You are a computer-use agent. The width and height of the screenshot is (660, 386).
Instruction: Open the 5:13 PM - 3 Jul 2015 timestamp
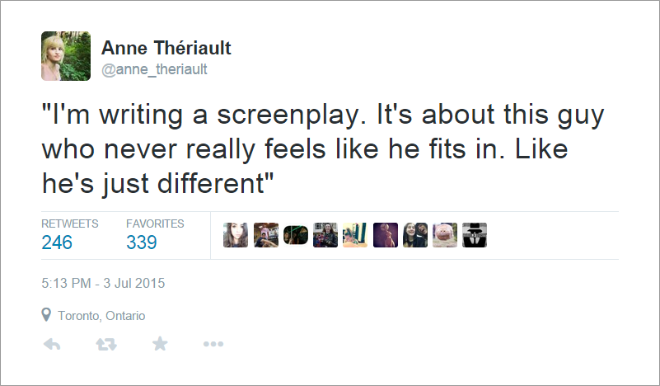click(103, 283)
